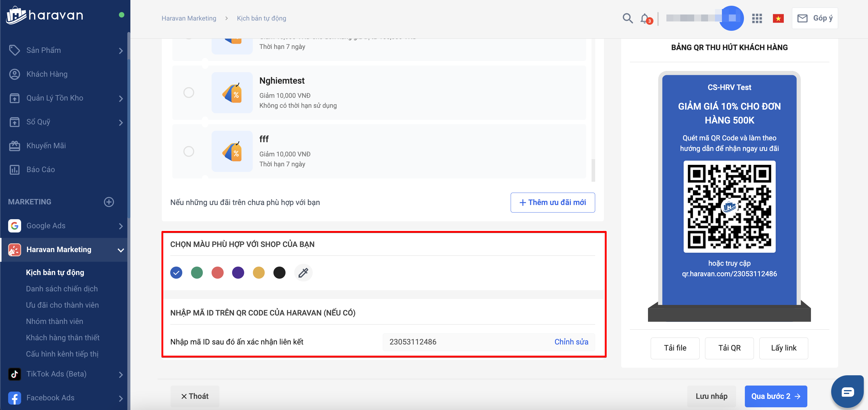Click the Khuyến Mãi gift icon
Viewport: 868px width, 410px height.
tap(14, 146)
